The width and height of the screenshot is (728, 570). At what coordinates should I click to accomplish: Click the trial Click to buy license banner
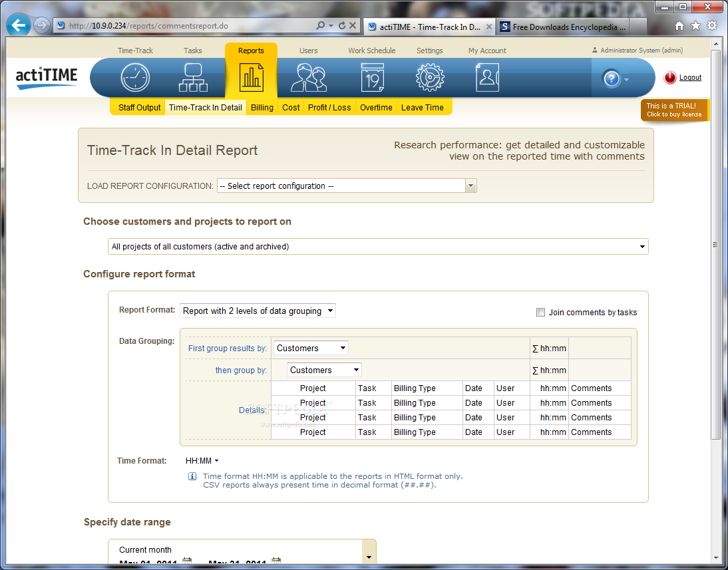[674, 110]
